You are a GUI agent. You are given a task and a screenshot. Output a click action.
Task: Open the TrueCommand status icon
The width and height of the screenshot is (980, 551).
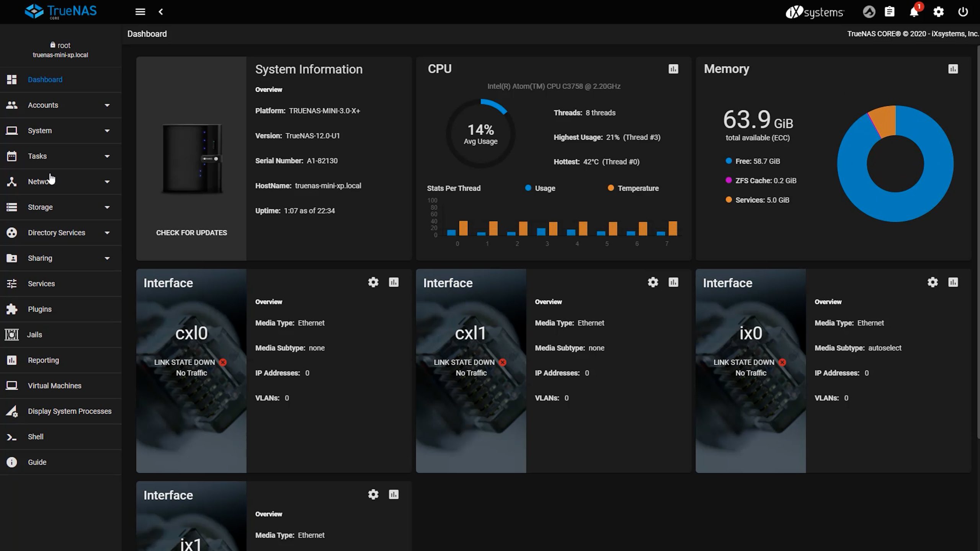click(x=869, y=12)
